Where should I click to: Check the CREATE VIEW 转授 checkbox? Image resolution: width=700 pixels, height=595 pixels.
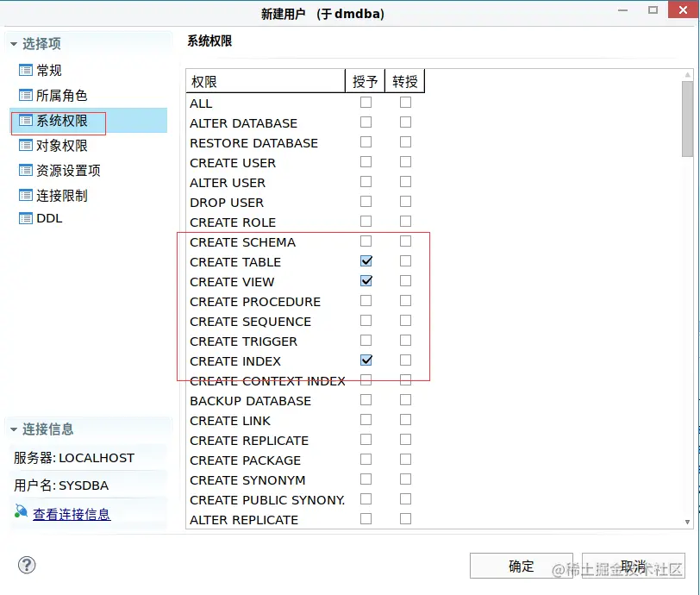pyautogui.click(x=405, y=280)
